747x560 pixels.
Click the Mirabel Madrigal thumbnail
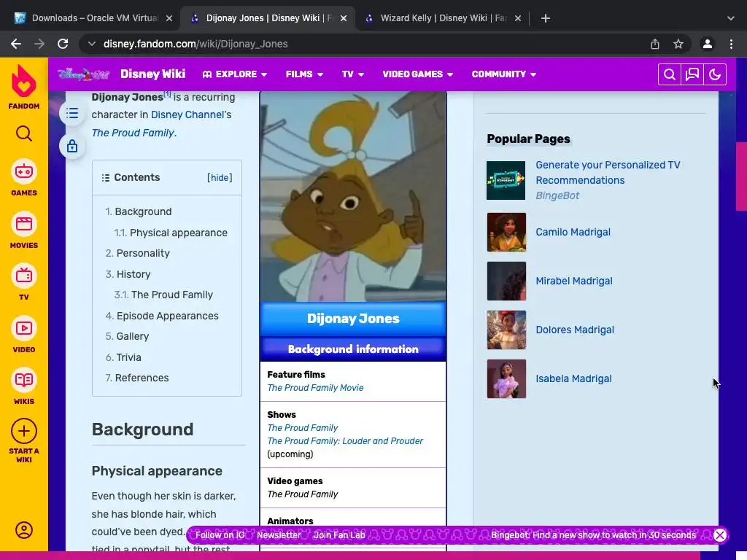tap(506, 281)
